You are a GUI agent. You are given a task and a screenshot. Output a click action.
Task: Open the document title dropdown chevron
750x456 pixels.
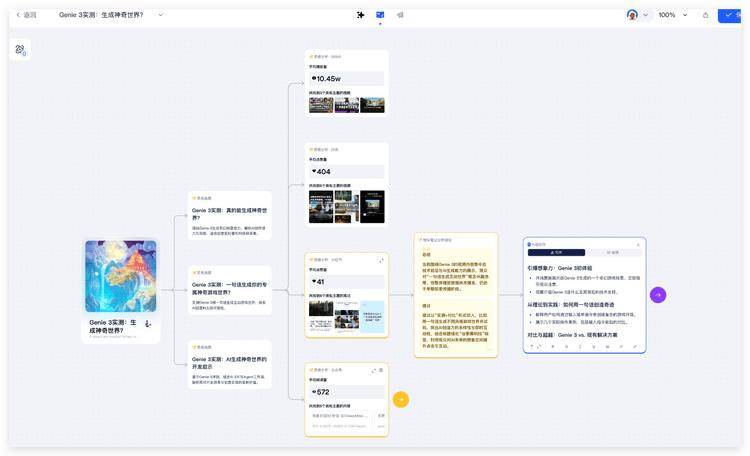(x=160, y=15)
